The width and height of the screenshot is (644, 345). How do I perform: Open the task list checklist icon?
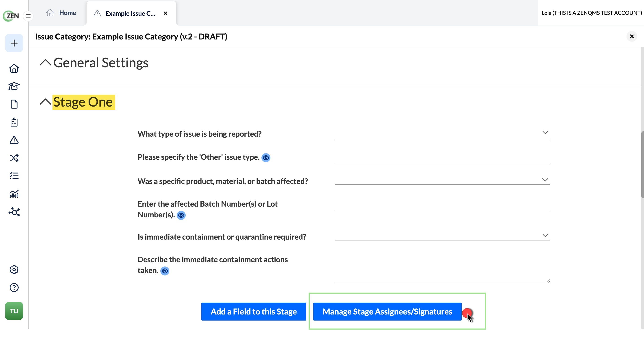14,176
